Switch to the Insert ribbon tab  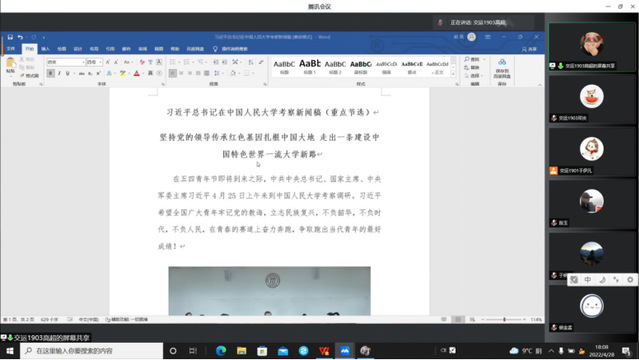tap(45, 49)
